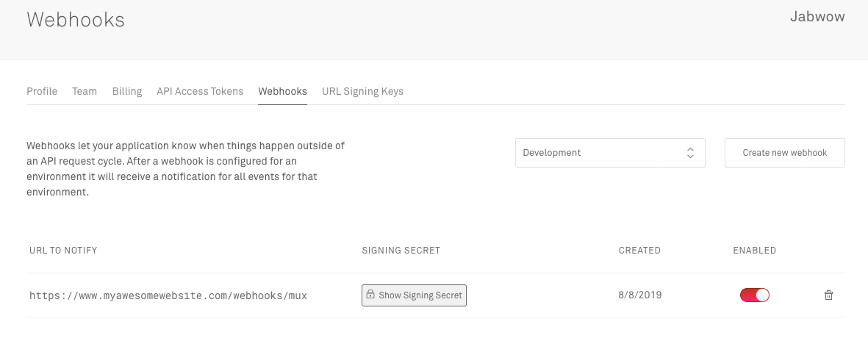Image resolution: width=868 pixels, height=352 pixels.
Task: Disable the webhook enabled toggle
Action: point(755,295)
